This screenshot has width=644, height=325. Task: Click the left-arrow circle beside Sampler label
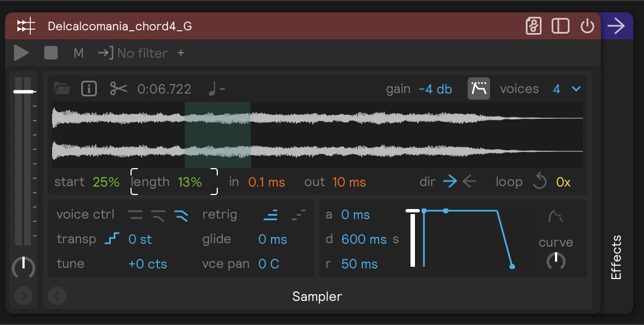[x=57, y=295]
